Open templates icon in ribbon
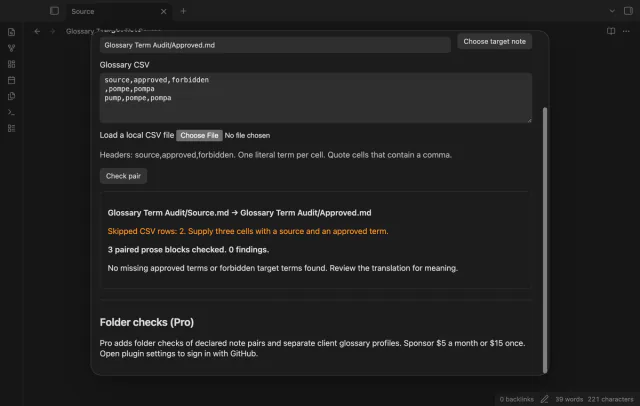Image resolution: width=640 pixels, height=406 pixels. pos(11,96)
